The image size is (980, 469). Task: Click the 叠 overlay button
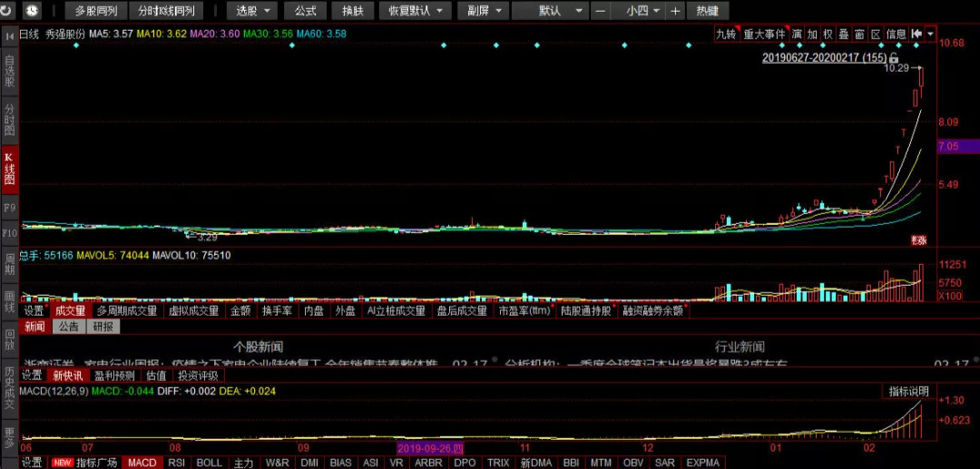pos(843,34)
